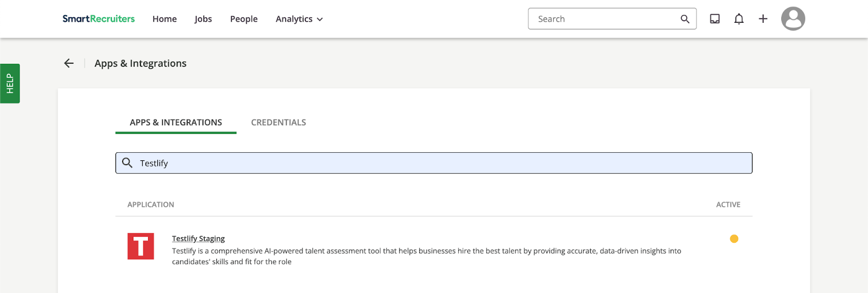Open the People page

point(244,19)
